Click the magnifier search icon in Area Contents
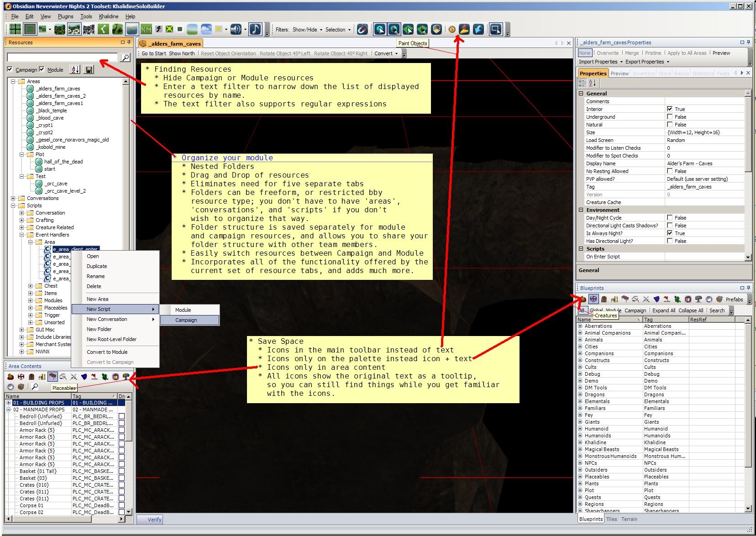The image size is (756, 536). [35, 387]
